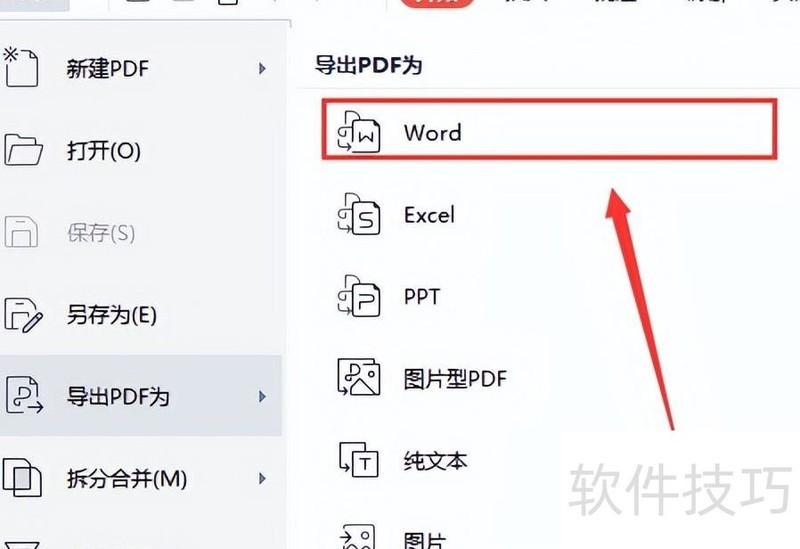
Task: Click the image-type PDF icon
Action: tap(359, 378)
